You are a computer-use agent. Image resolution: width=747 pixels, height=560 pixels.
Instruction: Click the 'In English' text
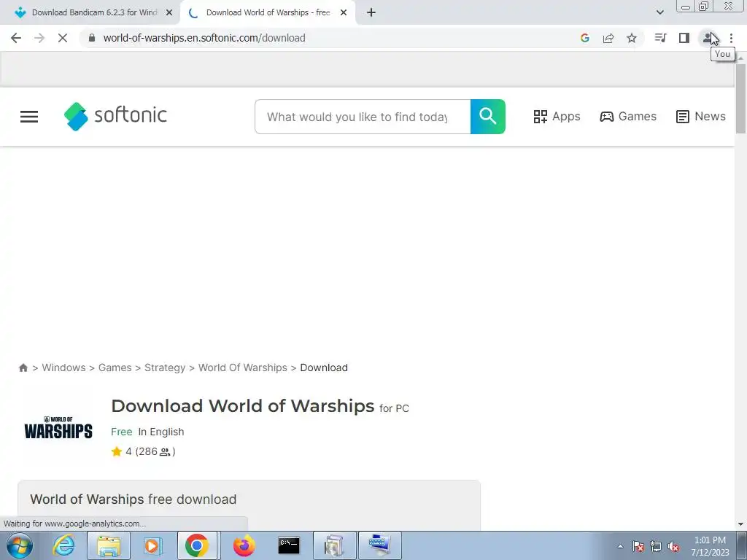(x=161, y=432)
